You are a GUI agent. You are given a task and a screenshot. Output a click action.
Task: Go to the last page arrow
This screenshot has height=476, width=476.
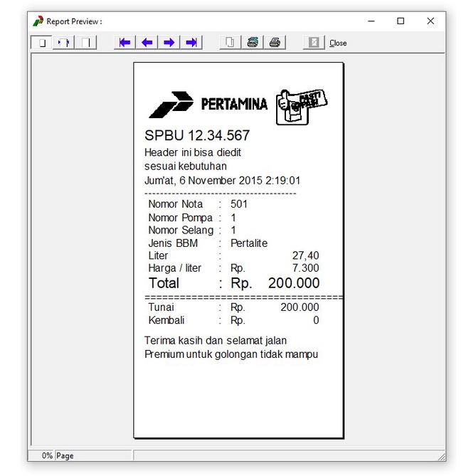(191, 43)
